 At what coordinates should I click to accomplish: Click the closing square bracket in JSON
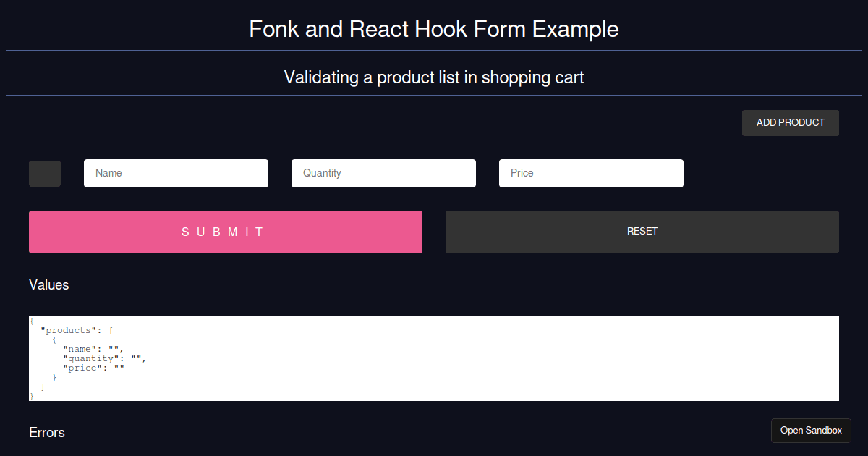(x=43, y=387)
